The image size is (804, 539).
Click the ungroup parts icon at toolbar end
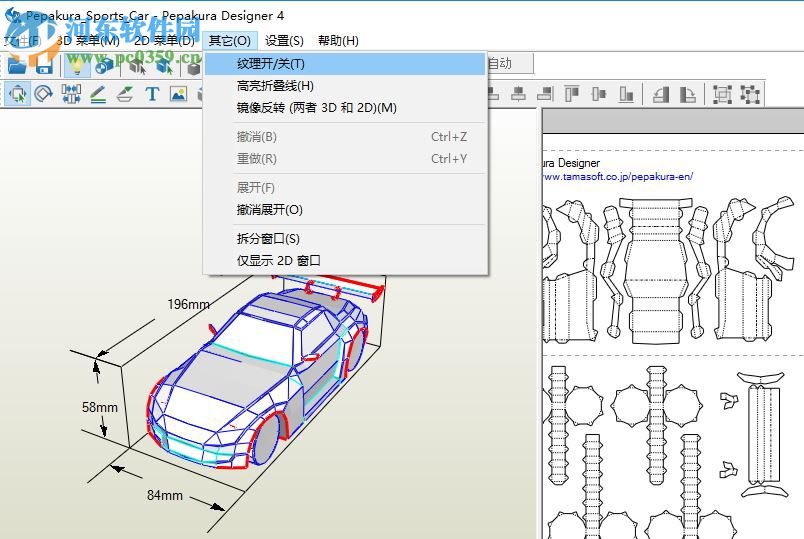[750, 94]
